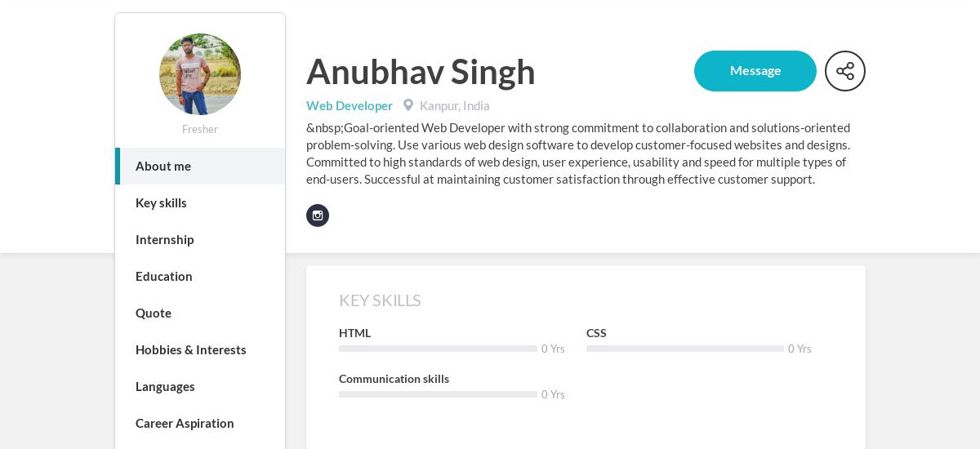The height and width of the screenshot is (449, 980).
Task: Click the location pin icon
Action: 408,105
